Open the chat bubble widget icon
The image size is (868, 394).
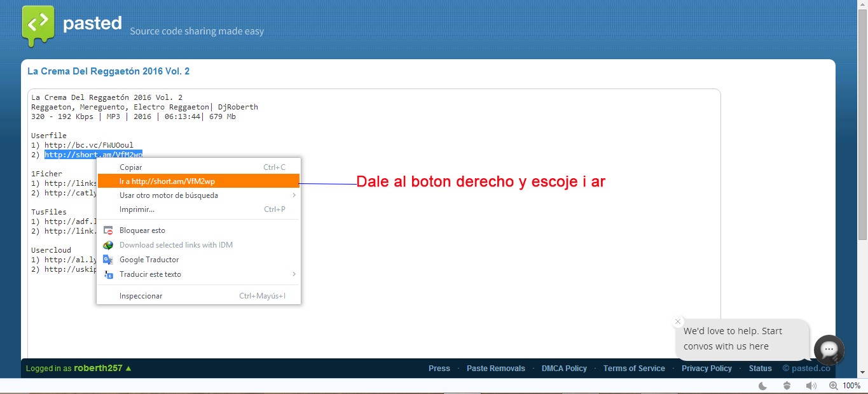point(829,350)
